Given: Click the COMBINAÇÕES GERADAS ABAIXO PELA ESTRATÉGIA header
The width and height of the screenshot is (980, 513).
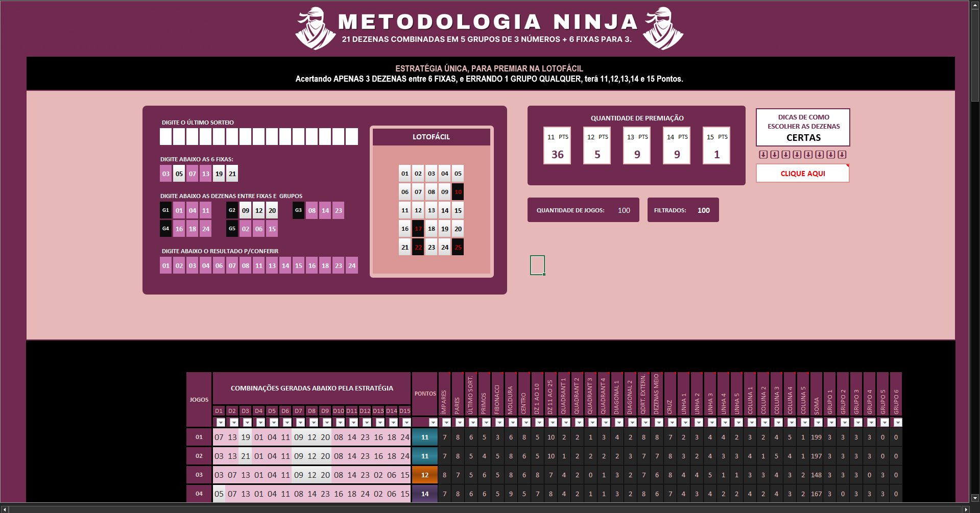Looking at the screenshot, I should [312, 388].
